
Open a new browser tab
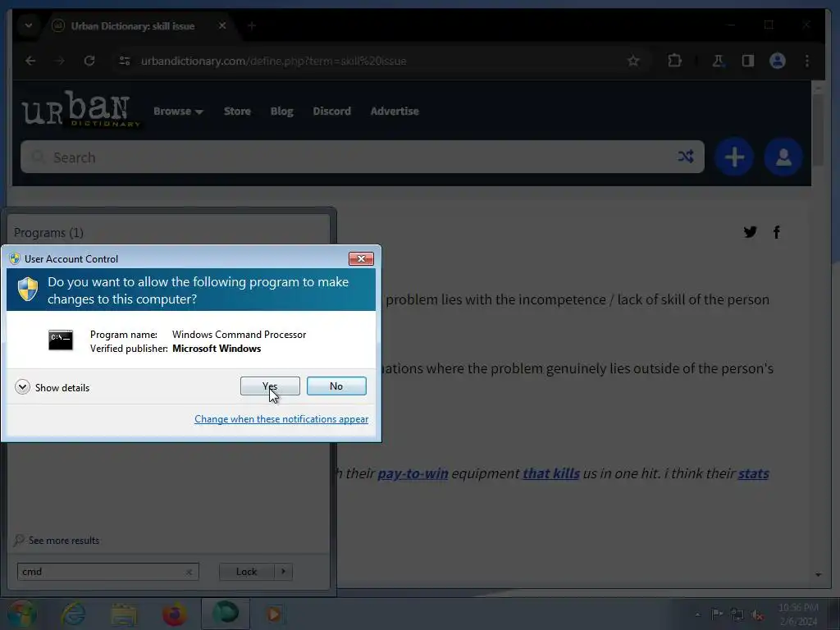pyautogui.click(x=252, y=25)
